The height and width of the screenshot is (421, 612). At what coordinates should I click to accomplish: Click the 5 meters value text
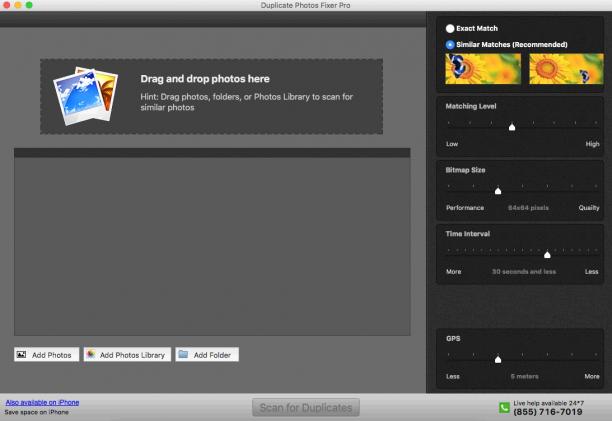click(x=525, y=377)
